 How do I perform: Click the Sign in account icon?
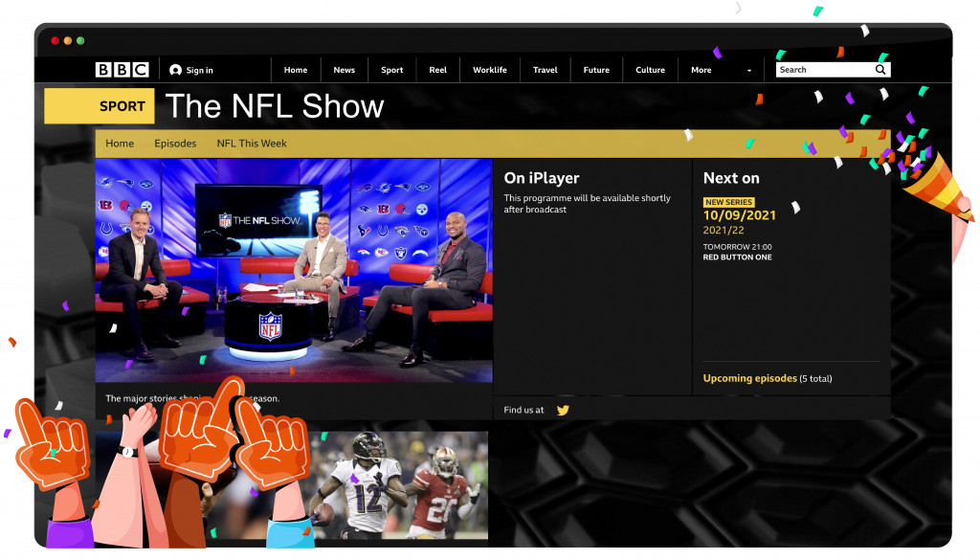click(176, 70)
